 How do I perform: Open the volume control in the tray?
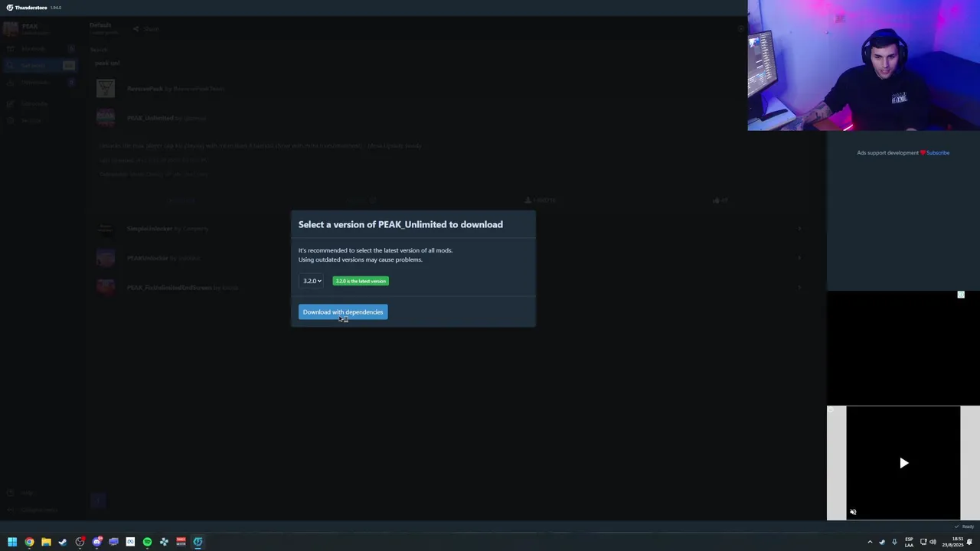(933, 542)
